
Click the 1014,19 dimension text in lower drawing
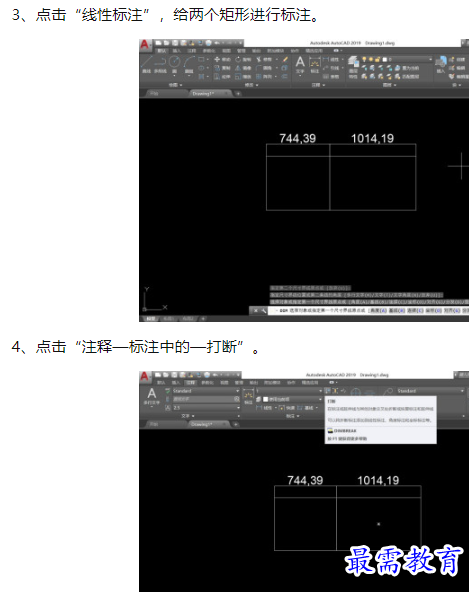pyautogui.click(x=378, y=481)
